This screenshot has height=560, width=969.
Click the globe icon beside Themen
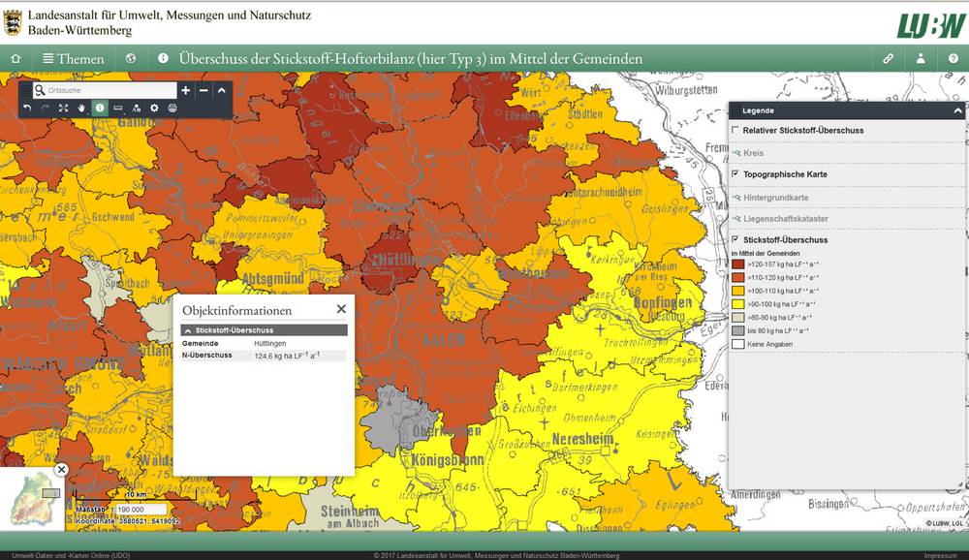pyautogui.click(x=131, y=59)
